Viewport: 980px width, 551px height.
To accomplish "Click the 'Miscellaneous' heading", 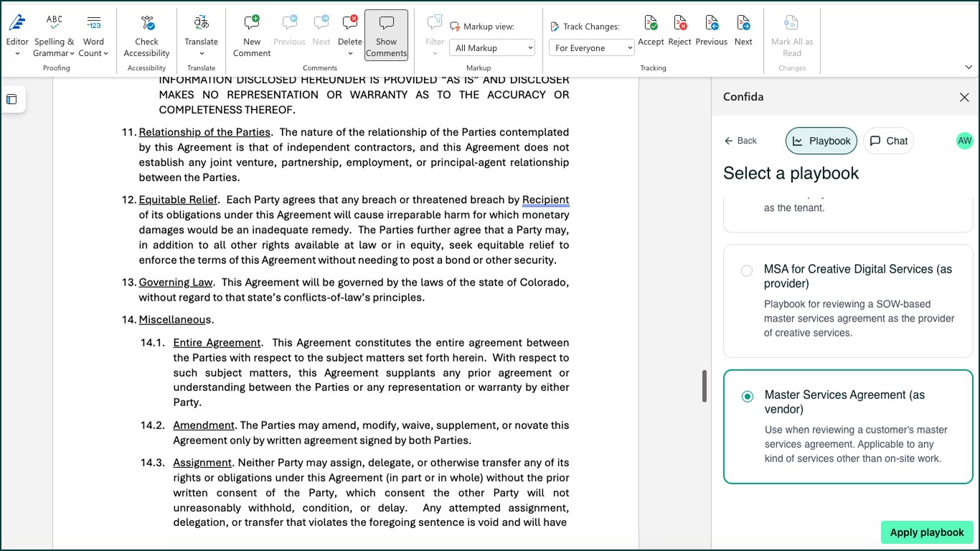I will tap(175, 319).
